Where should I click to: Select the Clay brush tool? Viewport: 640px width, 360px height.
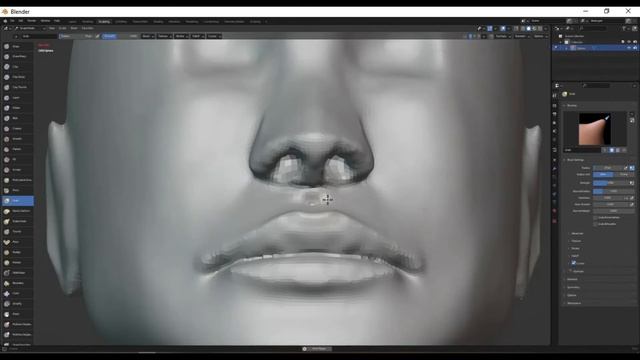pos(17,67)
